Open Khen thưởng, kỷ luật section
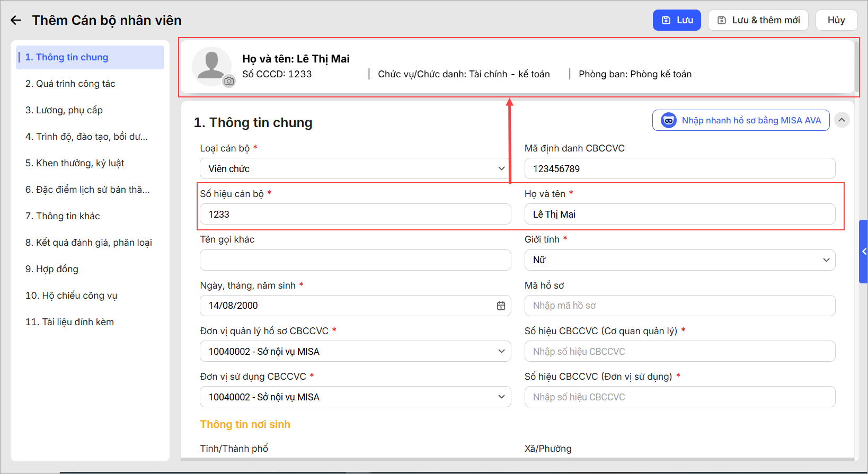868x474 pixels. tap(75, 163)
